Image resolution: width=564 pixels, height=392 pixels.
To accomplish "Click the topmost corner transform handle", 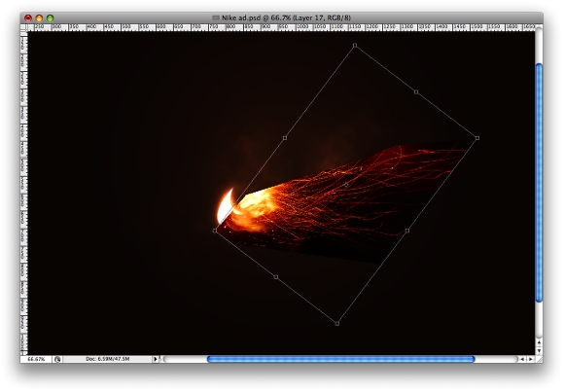I will coord(355,46).
